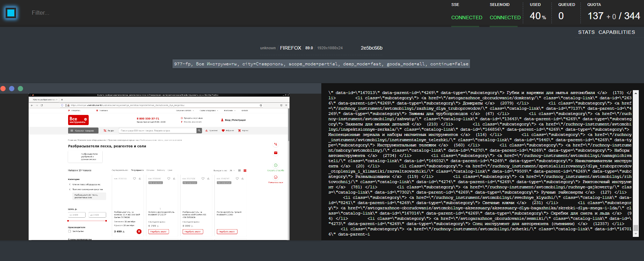This screenshot has width=644, height=261.
Task: Bookmark page with the star icon
Action: [x=261, y=105]
